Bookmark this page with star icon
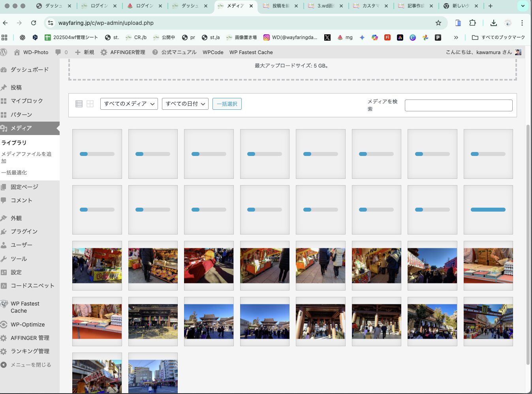 pos(438,23)
